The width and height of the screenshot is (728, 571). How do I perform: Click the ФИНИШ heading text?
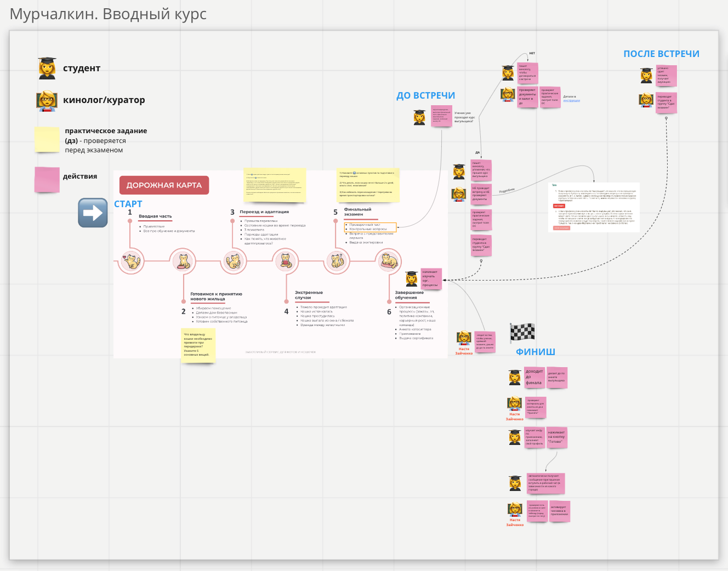click(535, 352)
